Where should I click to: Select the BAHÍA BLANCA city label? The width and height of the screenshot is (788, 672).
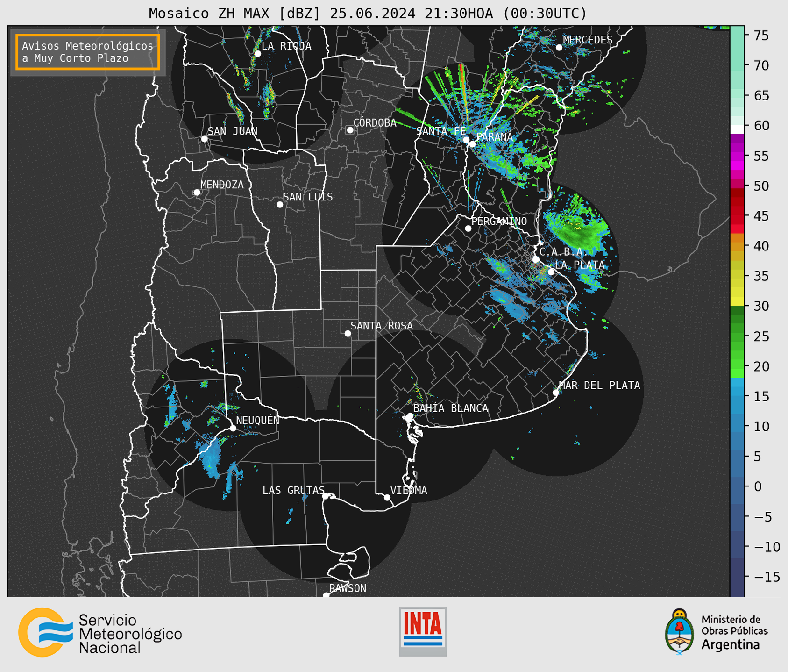451,408
